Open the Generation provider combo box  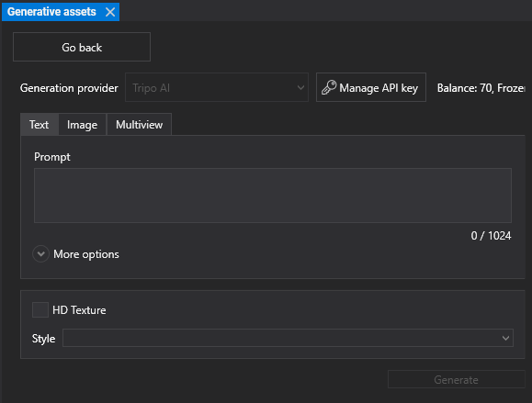(x=217, y=87)
